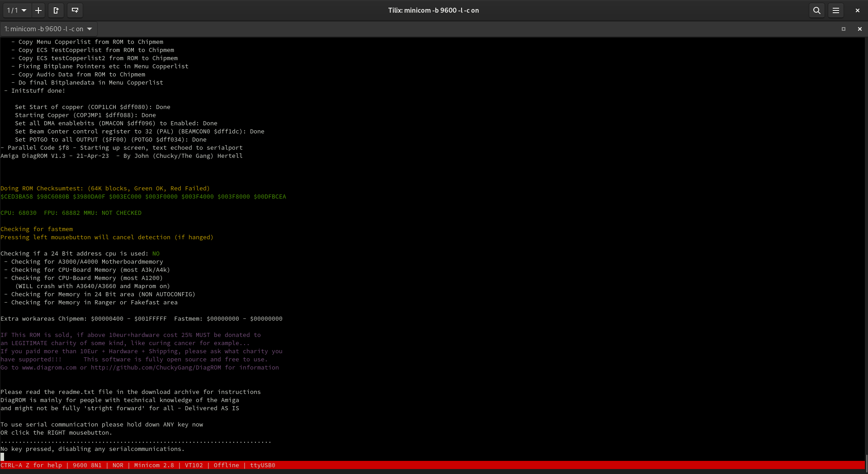Open the Tilix hamburger menu
This screenshot has height=474, width=868.
point(836,10)
